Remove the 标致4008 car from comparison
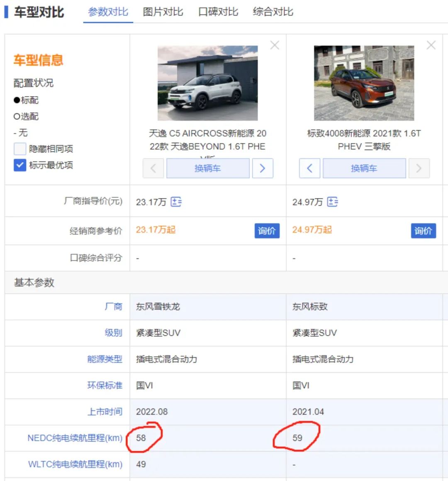The image size is (448, 481). click(x=431, y=45)
